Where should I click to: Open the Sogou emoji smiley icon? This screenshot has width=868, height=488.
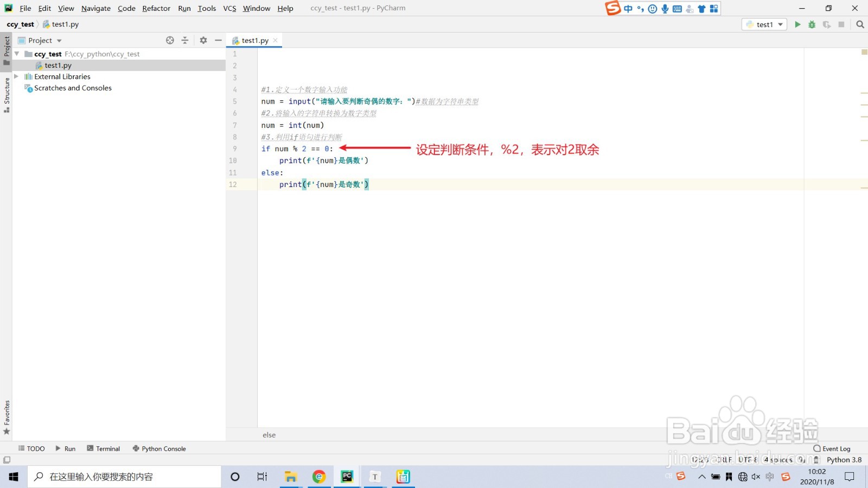[653, 9]
